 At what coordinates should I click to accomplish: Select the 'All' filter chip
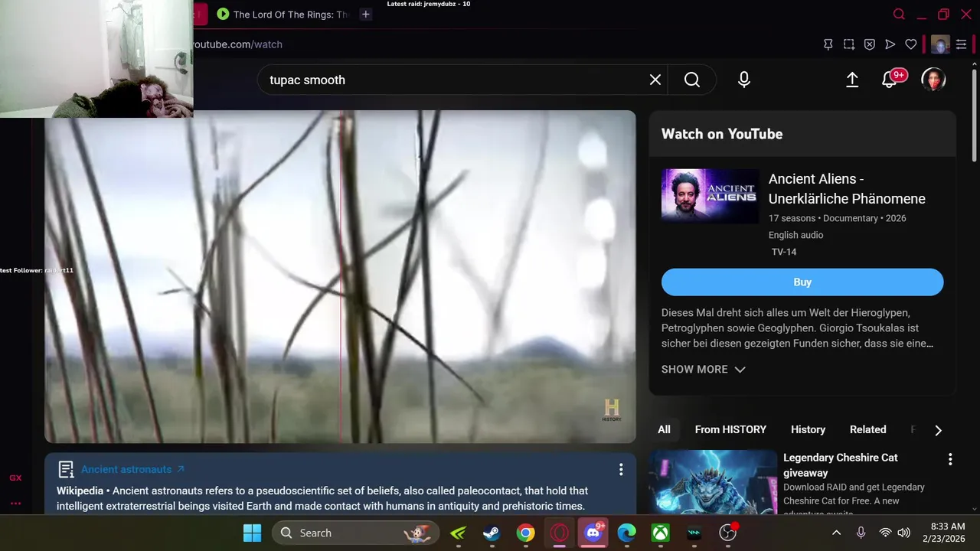664,429
